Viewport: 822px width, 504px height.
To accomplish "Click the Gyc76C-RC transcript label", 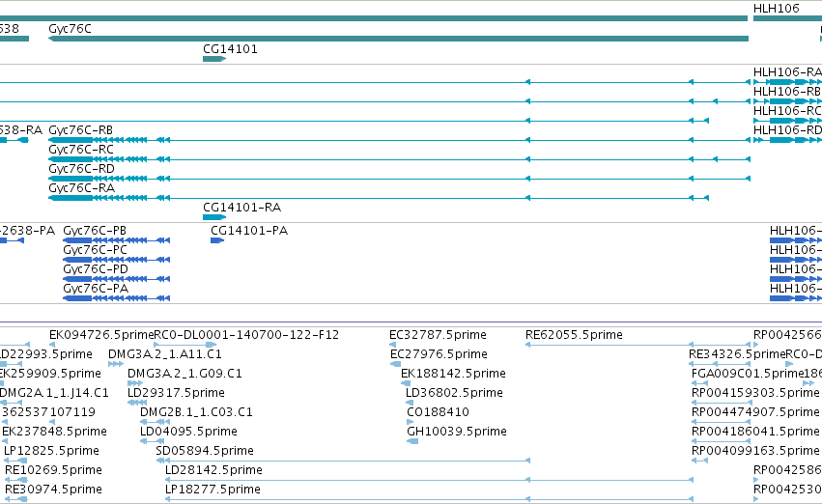I will (81, 150).
